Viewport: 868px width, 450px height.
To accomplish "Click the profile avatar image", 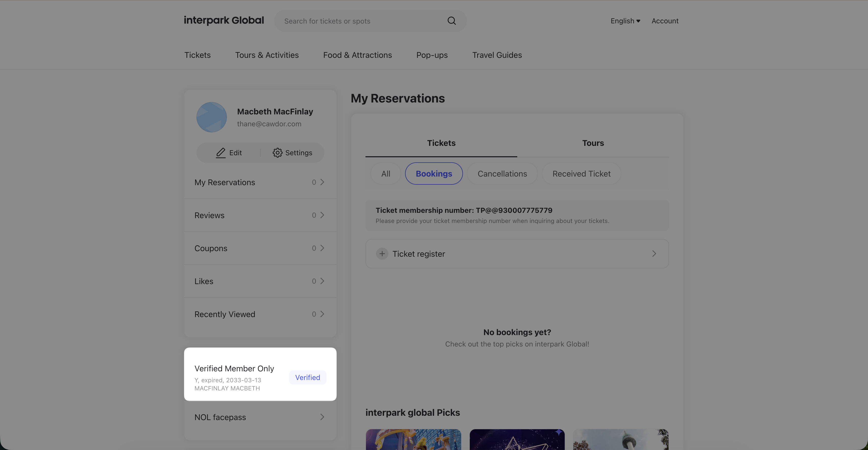I will point(212,117).
